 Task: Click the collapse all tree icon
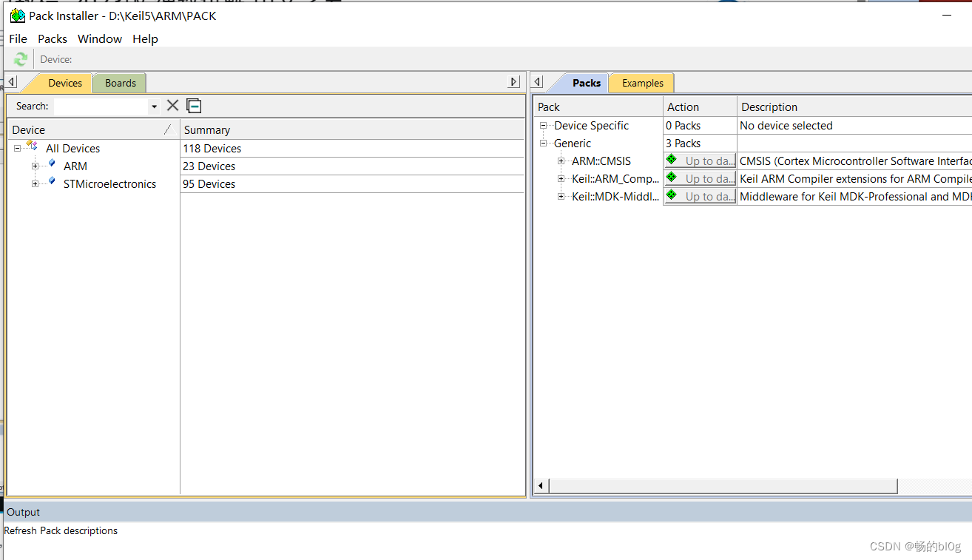(194, 106)
